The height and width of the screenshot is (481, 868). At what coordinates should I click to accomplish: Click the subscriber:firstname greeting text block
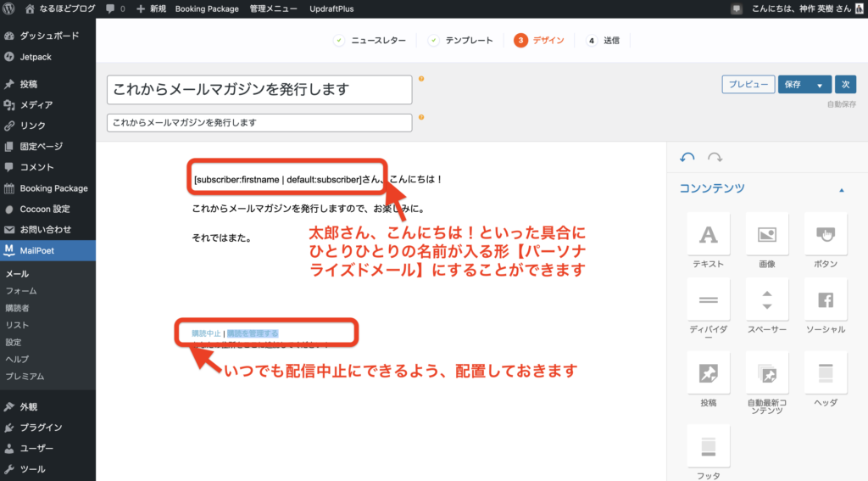(318, 180)
